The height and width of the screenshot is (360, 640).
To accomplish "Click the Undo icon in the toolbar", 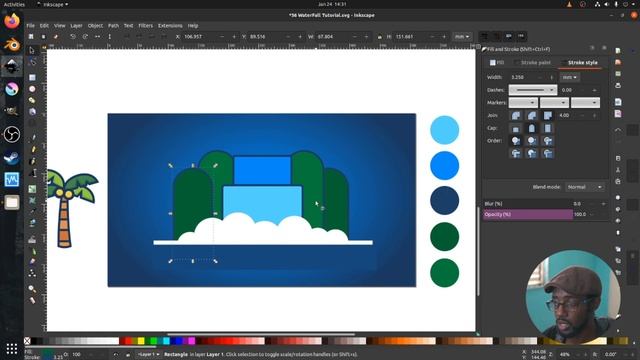I will (x=73, y=36).
